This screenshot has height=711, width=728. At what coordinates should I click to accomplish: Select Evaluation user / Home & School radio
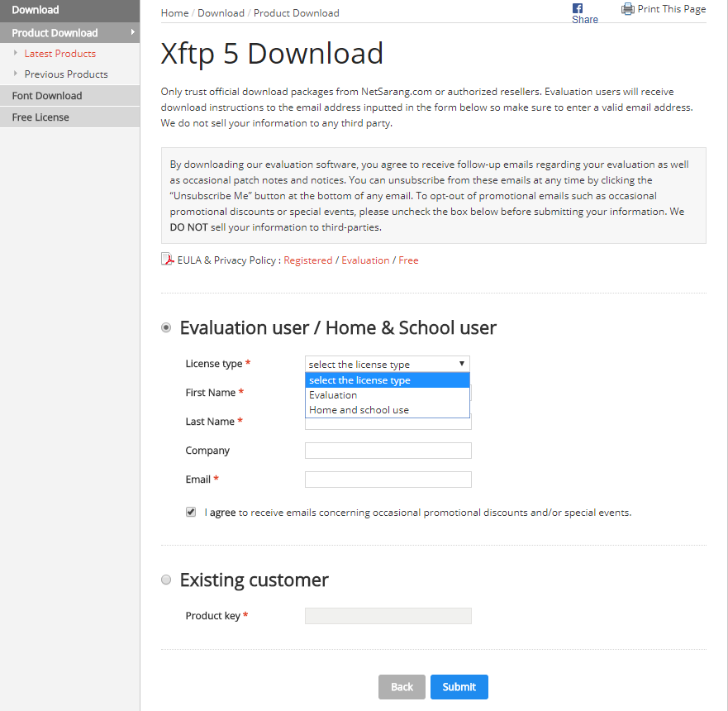[166, 328]
